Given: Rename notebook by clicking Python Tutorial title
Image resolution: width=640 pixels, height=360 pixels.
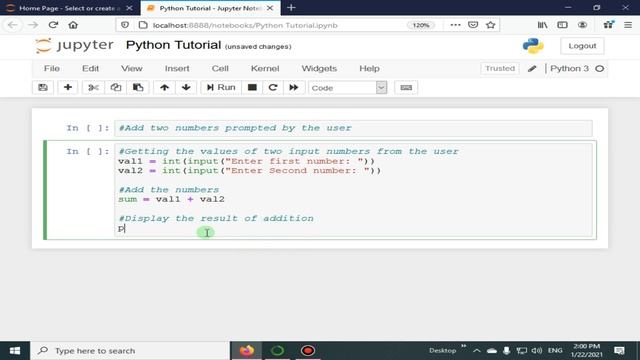Looking at the screenshot, I should (x=173, y=45).
